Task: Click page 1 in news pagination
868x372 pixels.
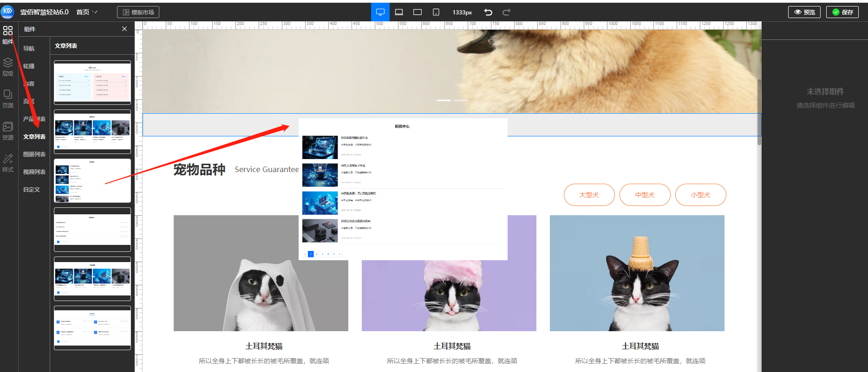Action: click(x=311, y=254)
